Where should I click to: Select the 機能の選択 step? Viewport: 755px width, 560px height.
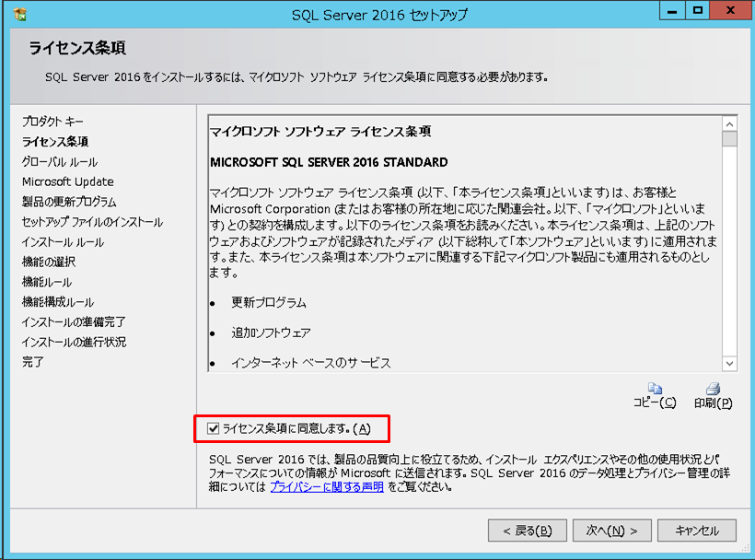(x=49, y=262)
